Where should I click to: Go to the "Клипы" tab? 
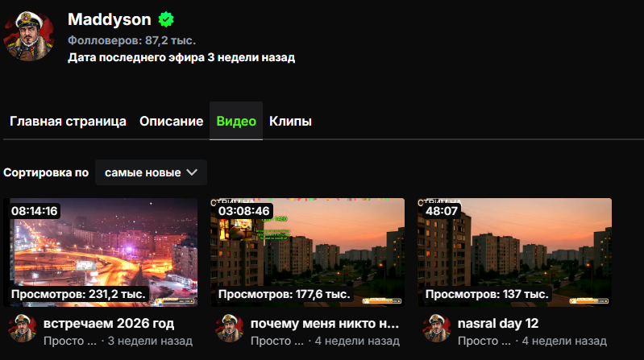290,121
